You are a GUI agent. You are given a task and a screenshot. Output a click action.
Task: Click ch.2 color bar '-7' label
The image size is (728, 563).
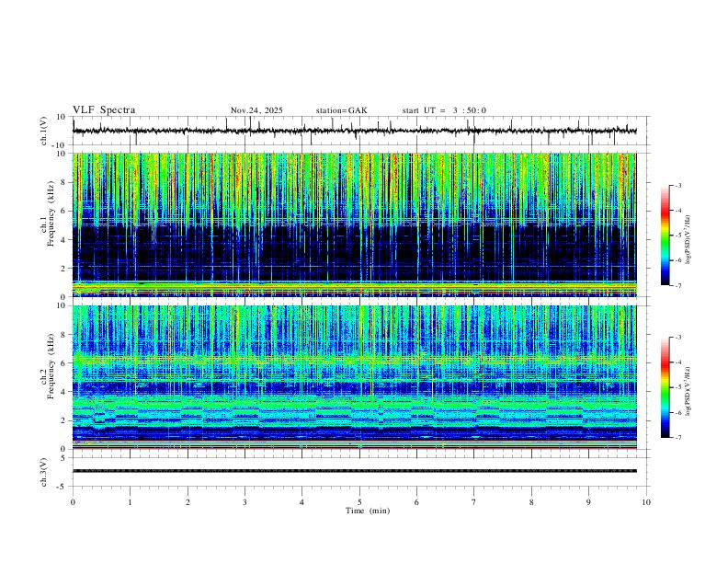[x=678, y=438]
